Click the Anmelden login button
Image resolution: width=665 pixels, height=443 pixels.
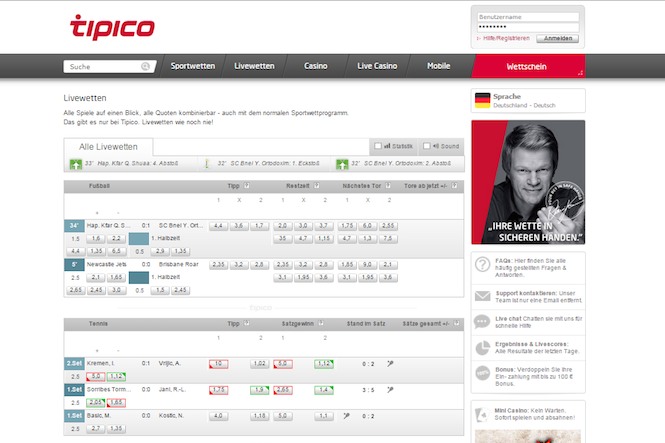(557, 38)
